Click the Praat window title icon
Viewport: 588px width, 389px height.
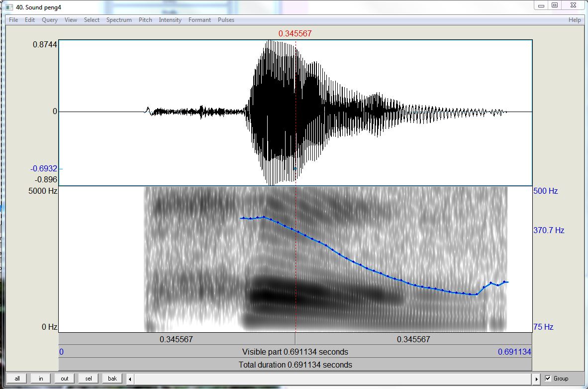pyautogui.click(x=9, y=7)
